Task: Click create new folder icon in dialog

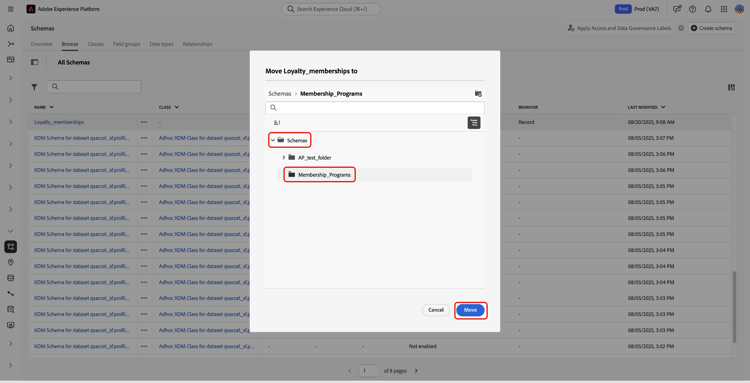Action: pos(478,94)
